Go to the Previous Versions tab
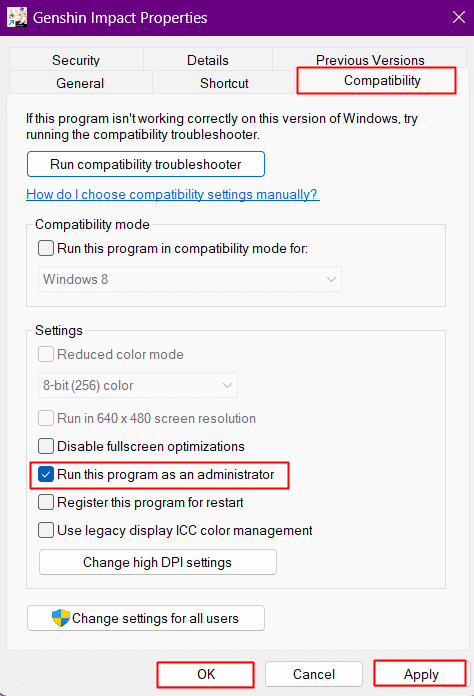Image resolution: width=474 pixels, height=696 pixels. [370, 59]
